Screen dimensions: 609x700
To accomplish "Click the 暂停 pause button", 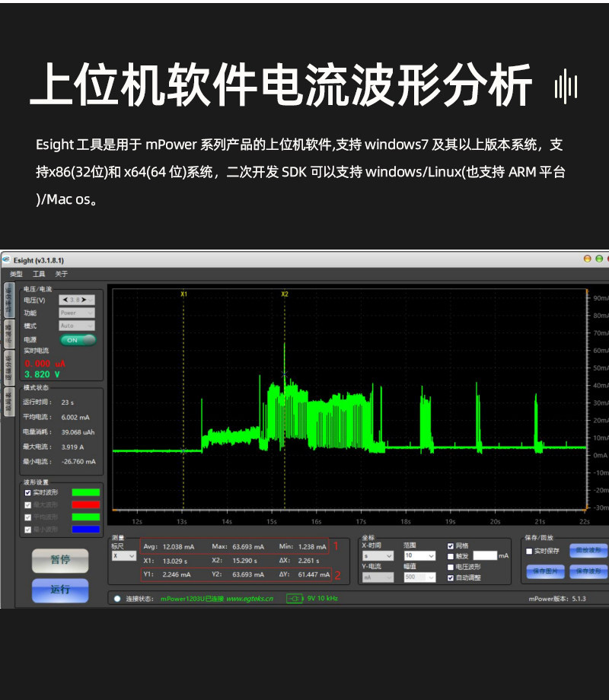I will (x=60, y=560).
